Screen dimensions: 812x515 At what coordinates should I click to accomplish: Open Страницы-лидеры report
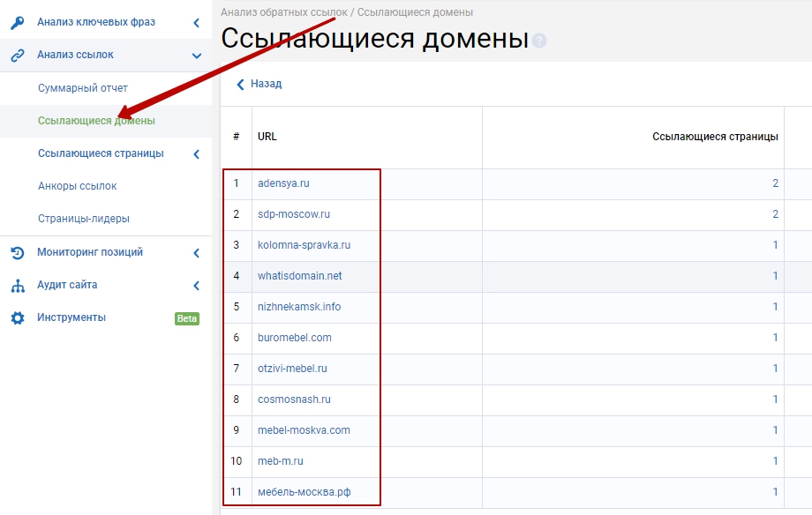[x=83, y=219]
